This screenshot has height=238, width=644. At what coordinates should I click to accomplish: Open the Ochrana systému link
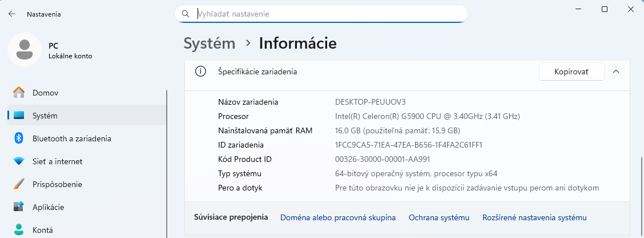438,217
